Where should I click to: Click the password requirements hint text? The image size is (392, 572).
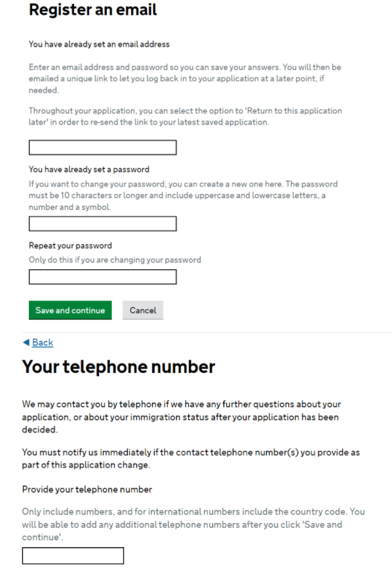tap(184, 195)
